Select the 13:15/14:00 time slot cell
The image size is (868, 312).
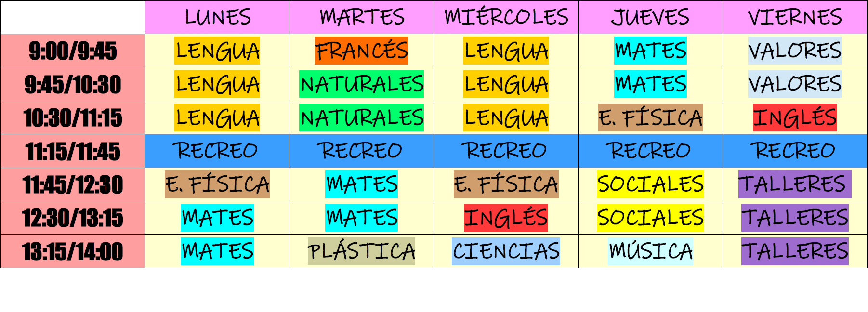point(73,251)
